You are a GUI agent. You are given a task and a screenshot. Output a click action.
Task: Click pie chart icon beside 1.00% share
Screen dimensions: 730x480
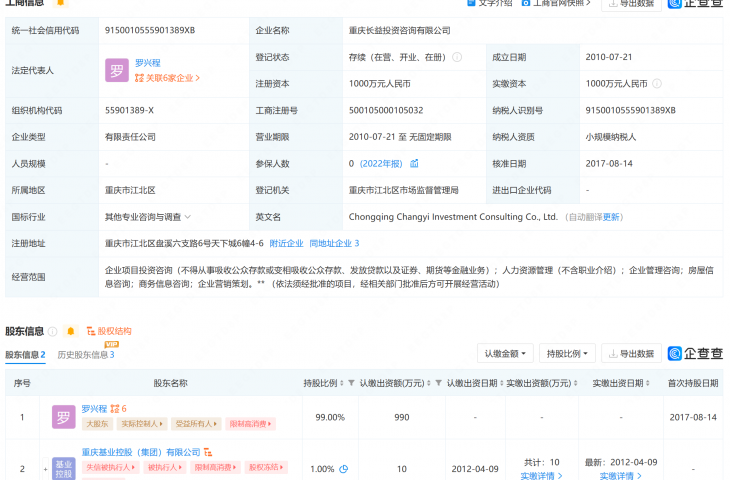point(344,469)
